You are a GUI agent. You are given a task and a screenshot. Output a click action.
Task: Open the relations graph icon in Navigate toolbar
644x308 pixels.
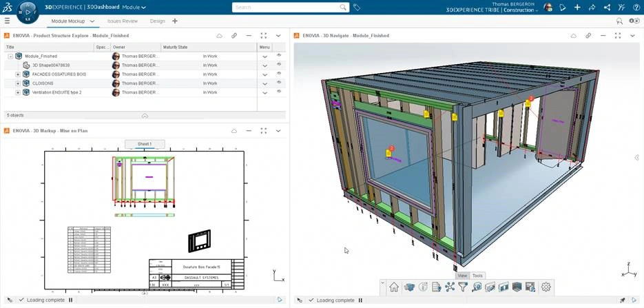(x=450, y=287)
